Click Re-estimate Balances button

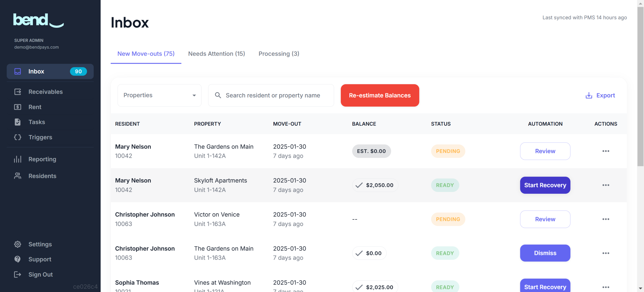coord(380,95)
